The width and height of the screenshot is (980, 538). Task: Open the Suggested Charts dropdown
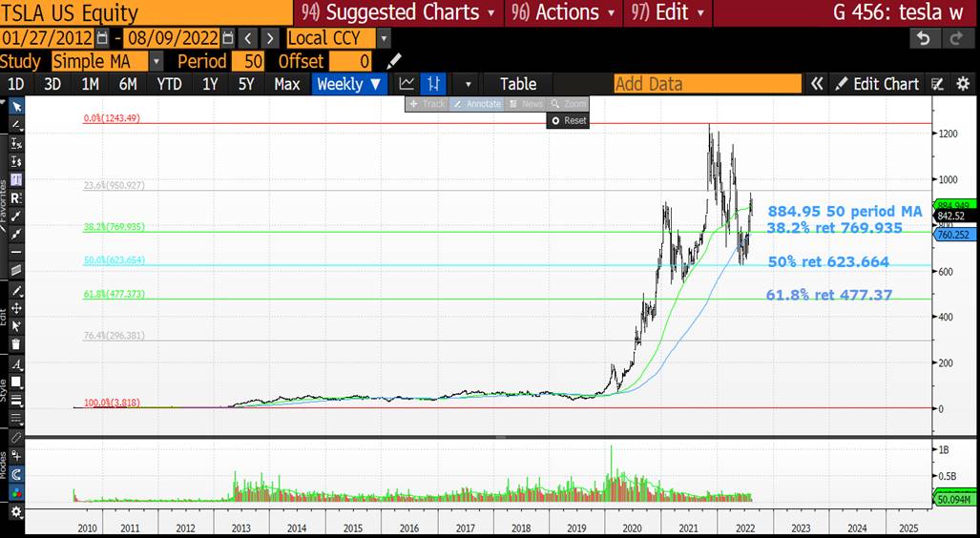pos(398,12)
